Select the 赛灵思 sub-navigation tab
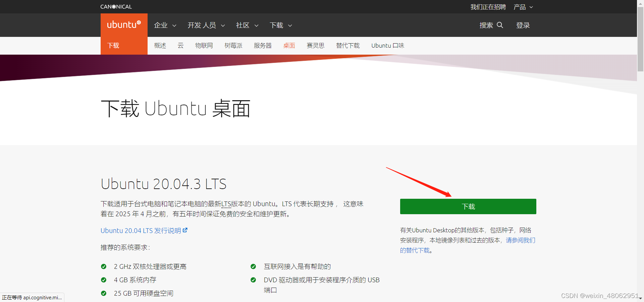The image size is (644, 302). click(x=316, y=46)
